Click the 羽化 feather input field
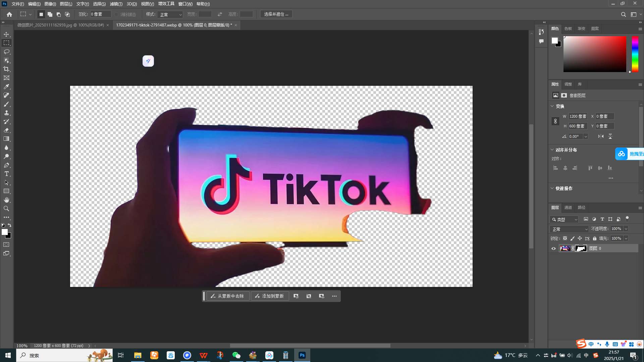This screenshot has width=644, height=362. pos(100,14)
